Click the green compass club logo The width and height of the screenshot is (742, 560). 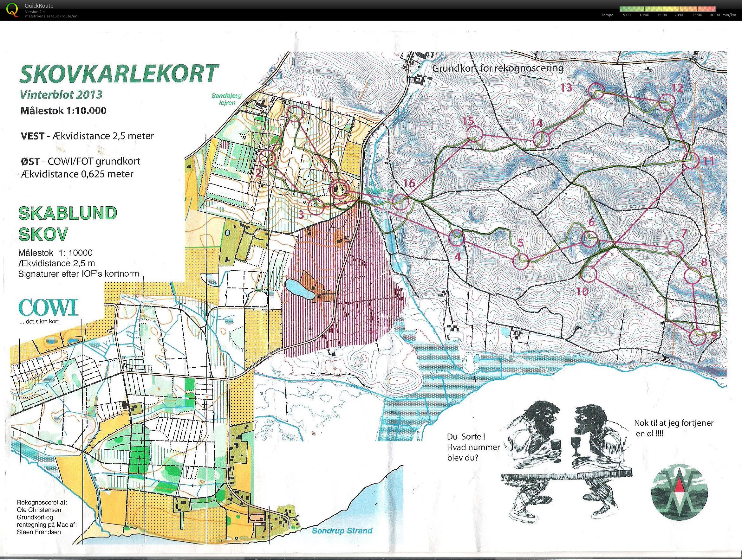(679, 493)
